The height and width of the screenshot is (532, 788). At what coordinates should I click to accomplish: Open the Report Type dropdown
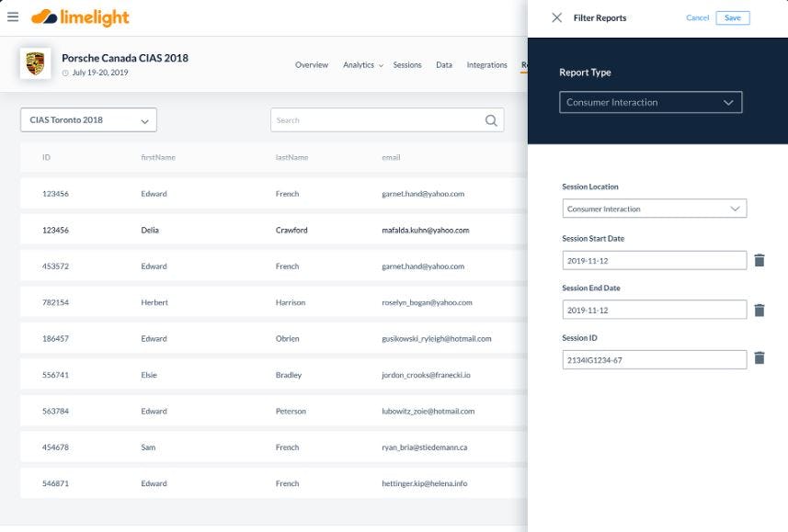[653, 102]
